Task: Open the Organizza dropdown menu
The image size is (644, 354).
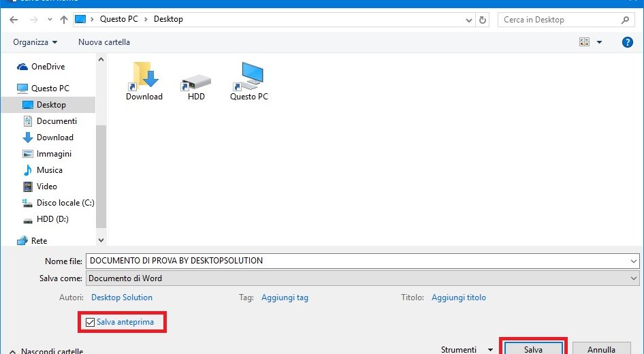Action: pos(35,42)
